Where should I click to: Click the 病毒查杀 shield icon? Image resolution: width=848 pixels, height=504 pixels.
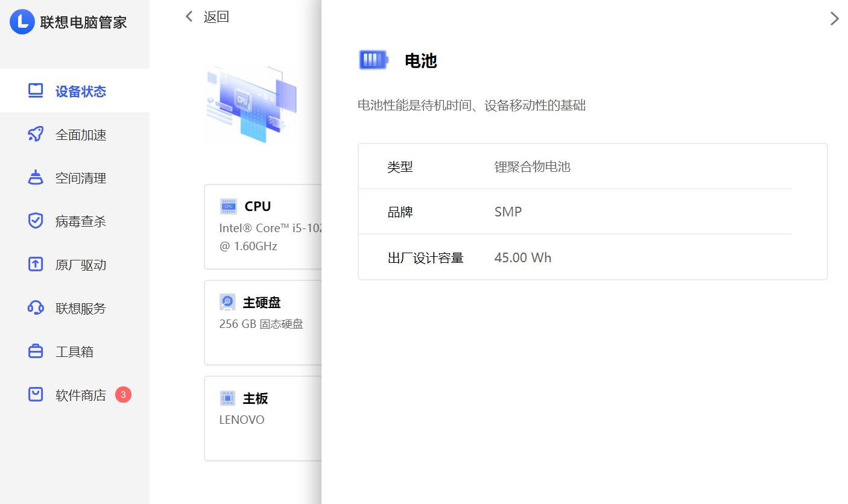point(36,221)
